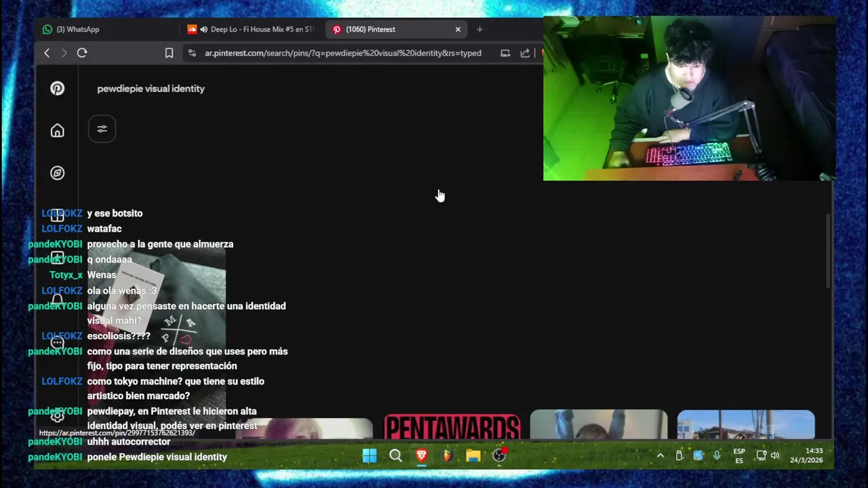
Task: Click chat message 'ponele Pewdiepie visual identity'
Action: coord(157,457)
